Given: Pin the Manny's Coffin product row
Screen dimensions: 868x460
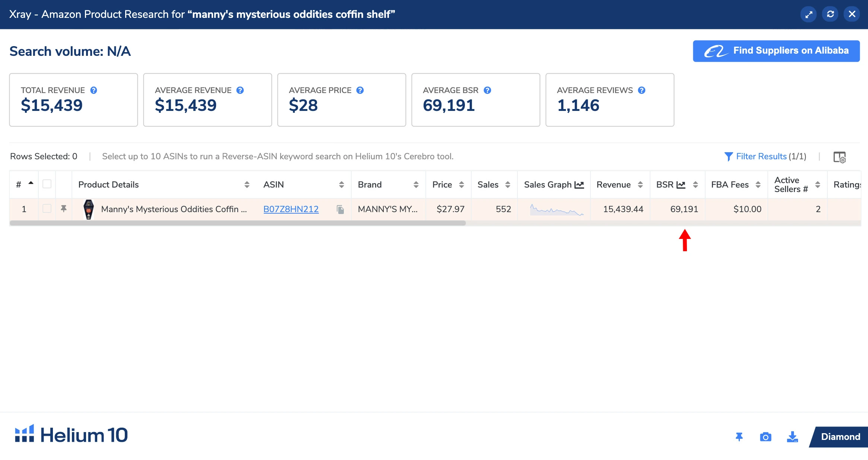Looking at the screenshot, I should click(64, 209).
